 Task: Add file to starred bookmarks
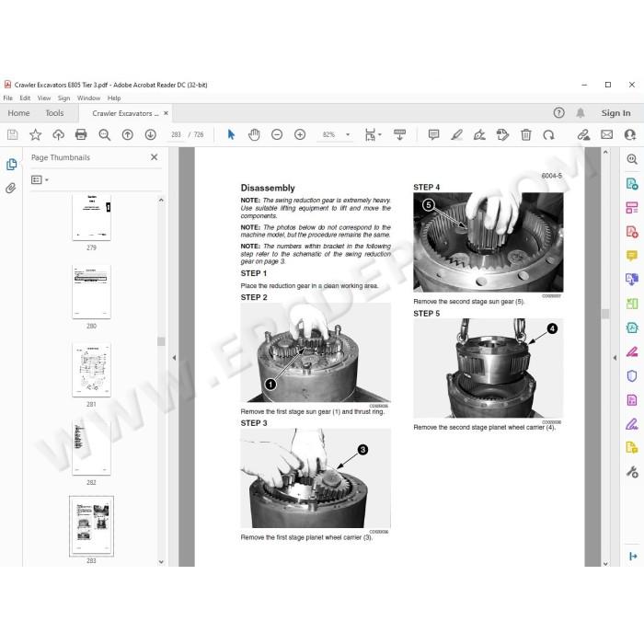click(35, 134)
